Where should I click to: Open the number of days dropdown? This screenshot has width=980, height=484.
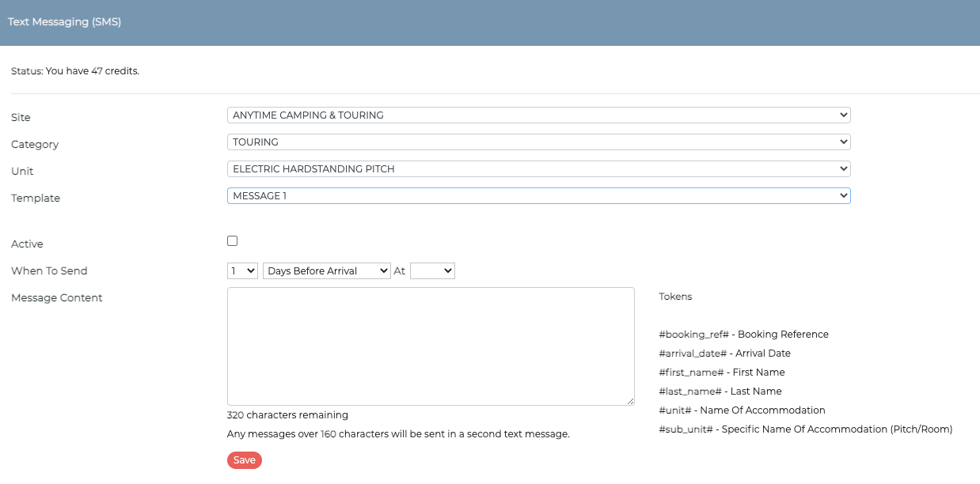click(242, 271)
